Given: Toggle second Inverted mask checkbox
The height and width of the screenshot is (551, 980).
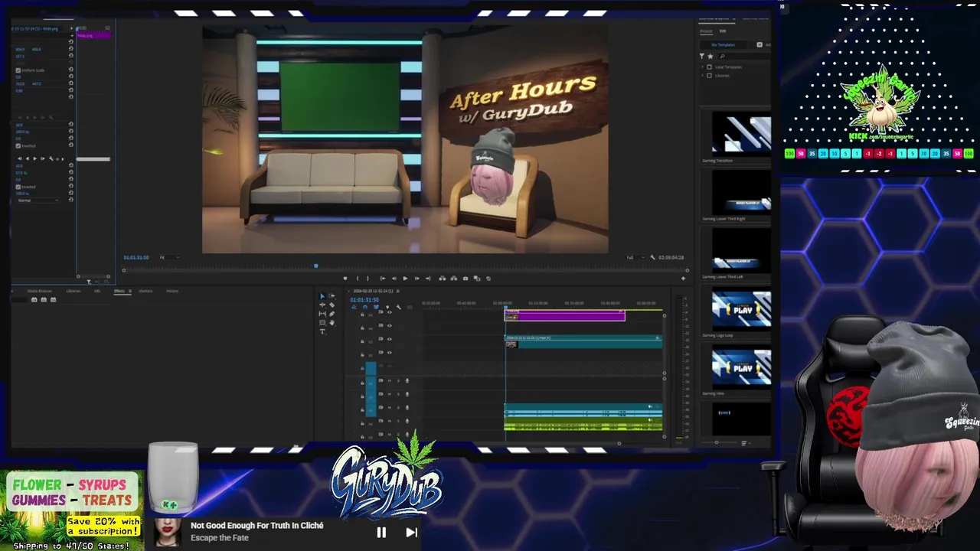Looking at the screenshot, I should pos(18,187).
